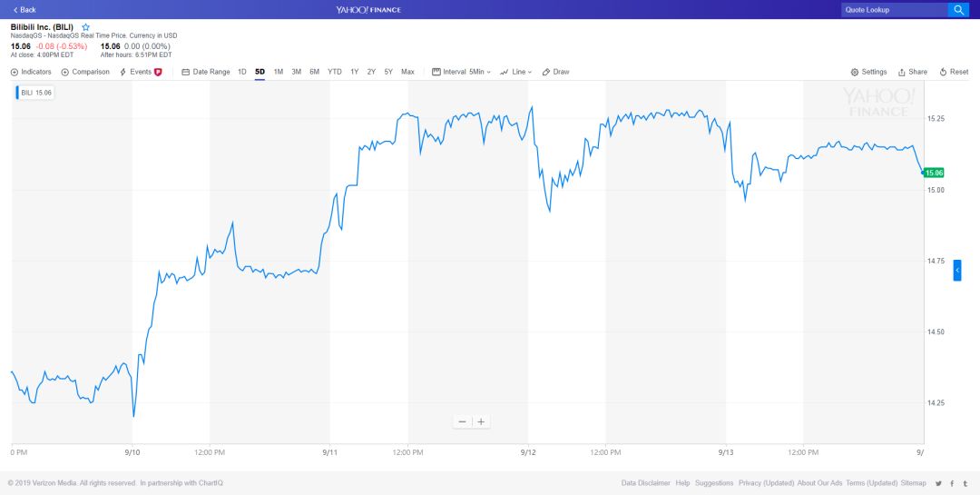Image resolution: width=980 pixels, height=495 pixels.
Task: Focus the Quote Lookup search field
Action: tap(894, 9)
